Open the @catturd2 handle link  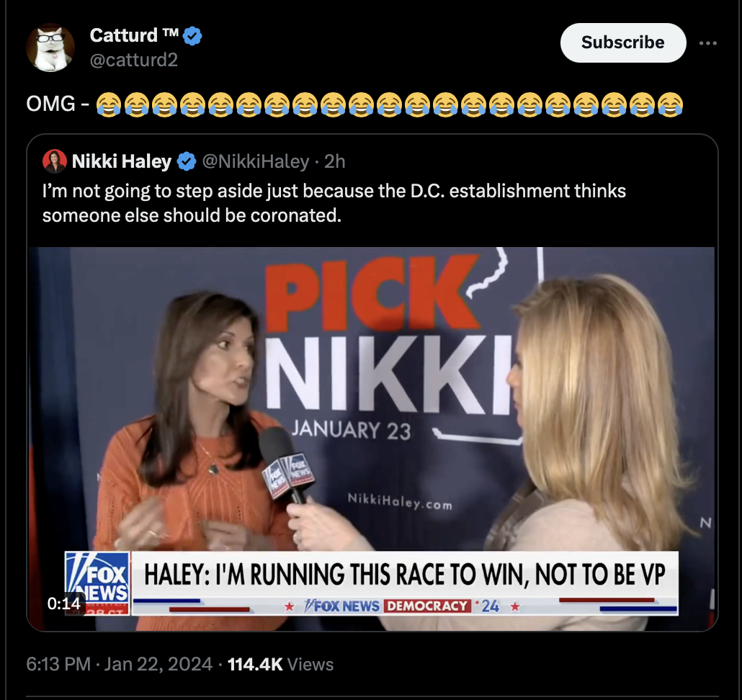134,60
